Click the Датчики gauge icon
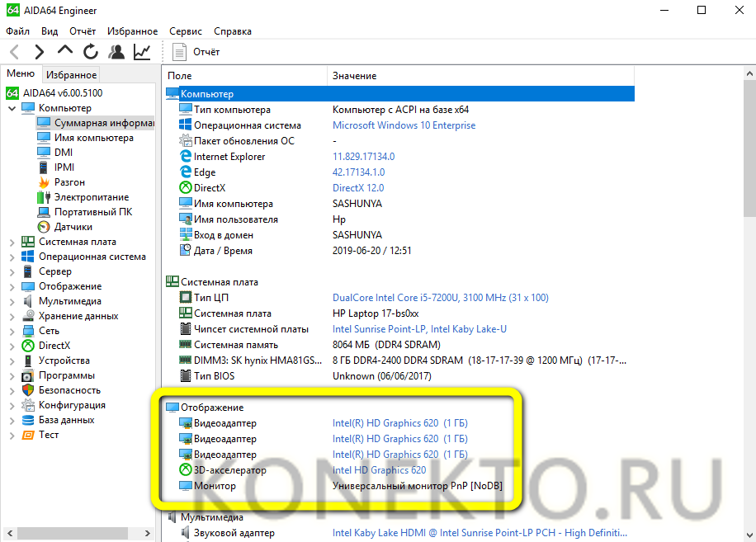 (44, 227)
